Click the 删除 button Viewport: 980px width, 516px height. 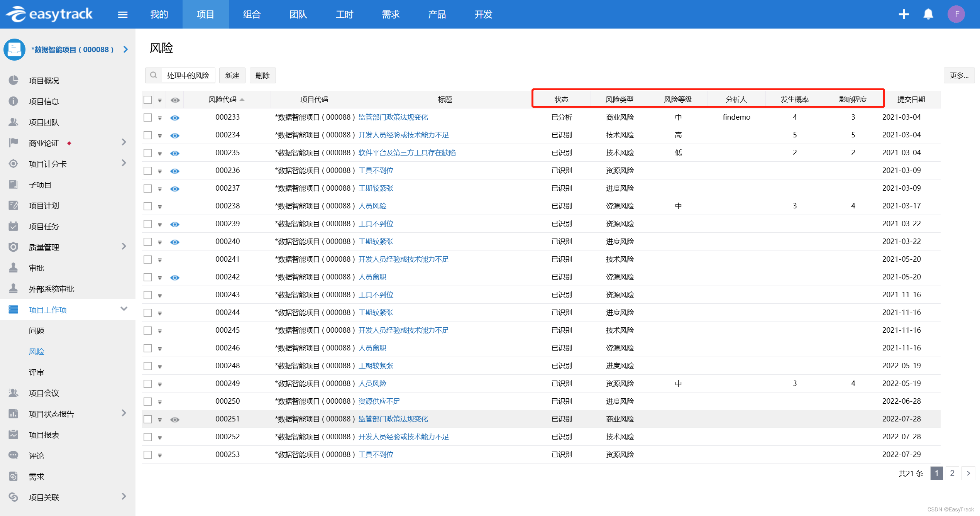tap(262, 75)
